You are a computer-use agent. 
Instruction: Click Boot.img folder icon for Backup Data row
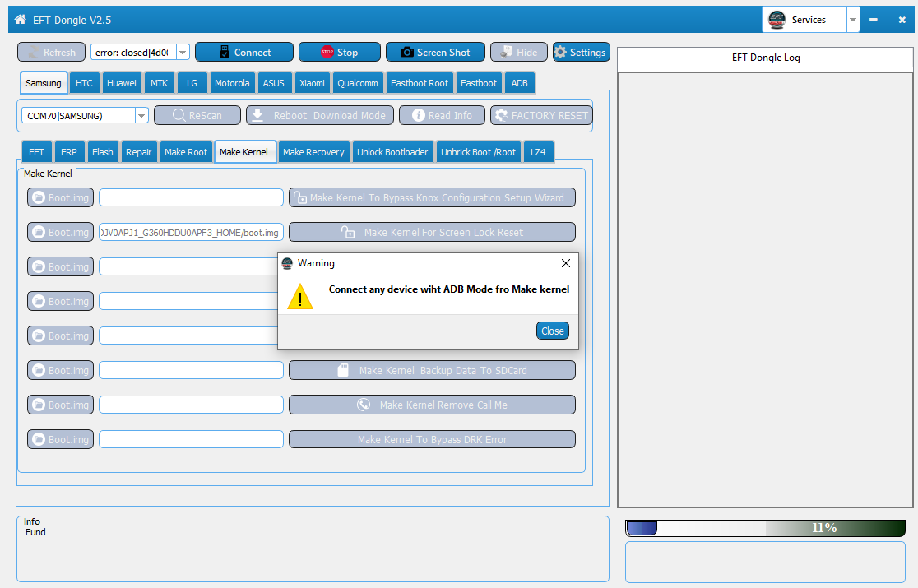pos(39,370)
